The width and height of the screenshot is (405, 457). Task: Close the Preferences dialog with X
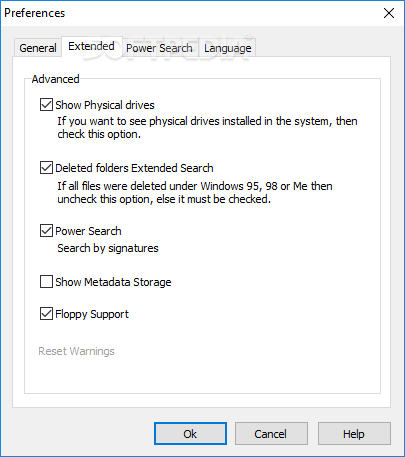[x=389, y=13]
